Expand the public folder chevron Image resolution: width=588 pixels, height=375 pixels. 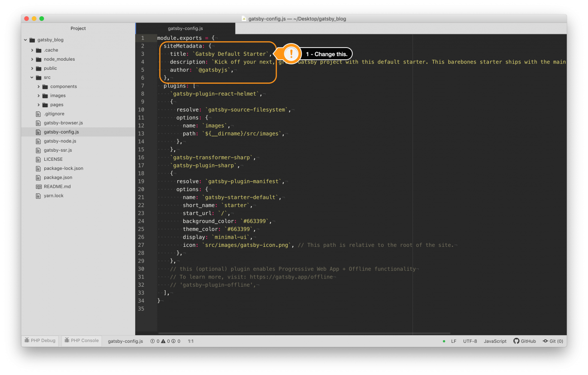pos(32,68)
